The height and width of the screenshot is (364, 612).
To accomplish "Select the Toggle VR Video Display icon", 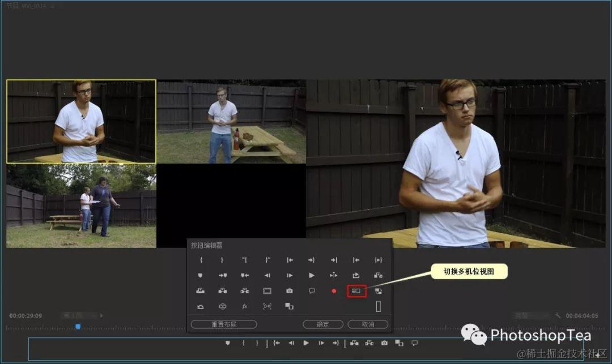I will click(x=223, y=306).
